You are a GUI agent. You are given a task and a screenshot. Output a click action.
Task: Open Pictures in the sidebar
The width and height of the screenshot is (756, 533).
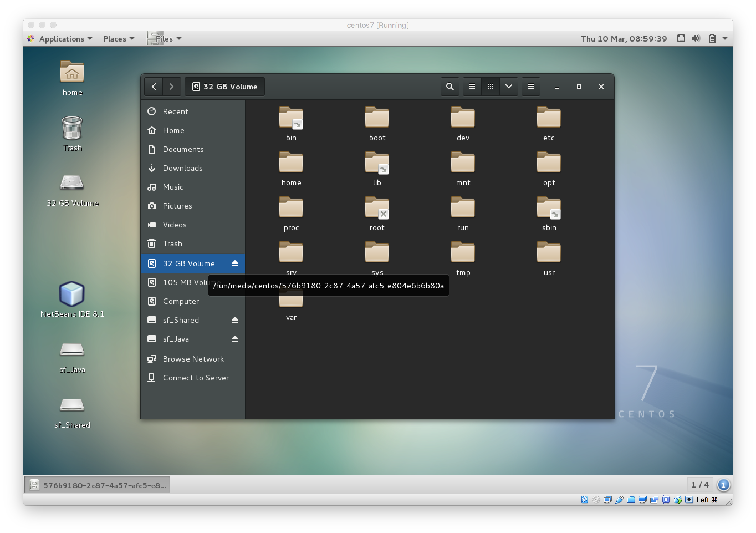193,206
